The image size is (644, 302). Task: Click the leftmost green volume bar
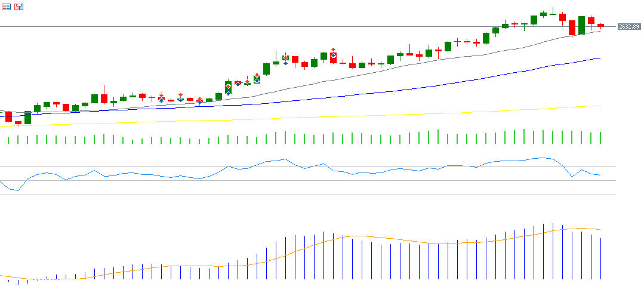pyautogui.click(x=8, y=140)
